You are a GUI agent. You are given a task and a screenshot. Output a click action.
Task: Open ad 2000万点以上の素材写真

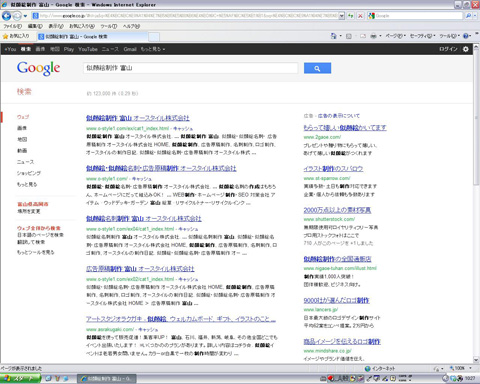337,210
